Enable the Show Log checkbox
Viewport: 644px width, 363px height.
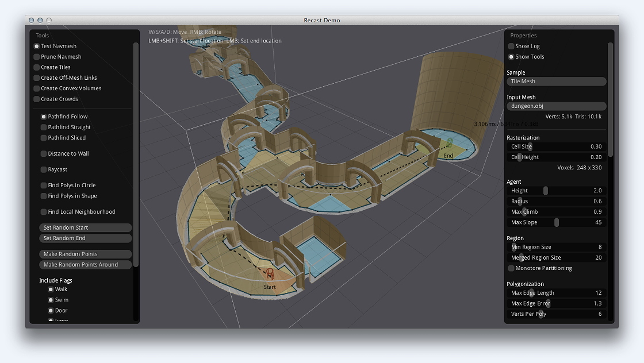(x=511, y=47)
